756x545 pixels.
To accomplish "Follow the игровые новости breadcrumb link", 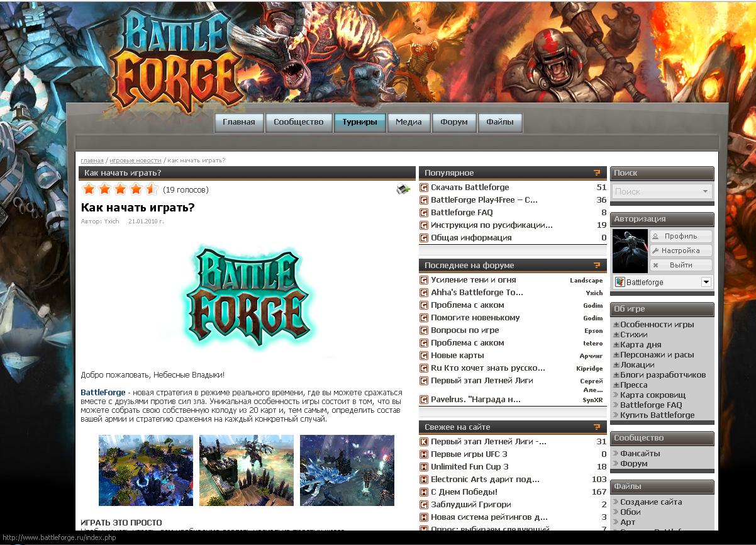I will pos(135,160).
